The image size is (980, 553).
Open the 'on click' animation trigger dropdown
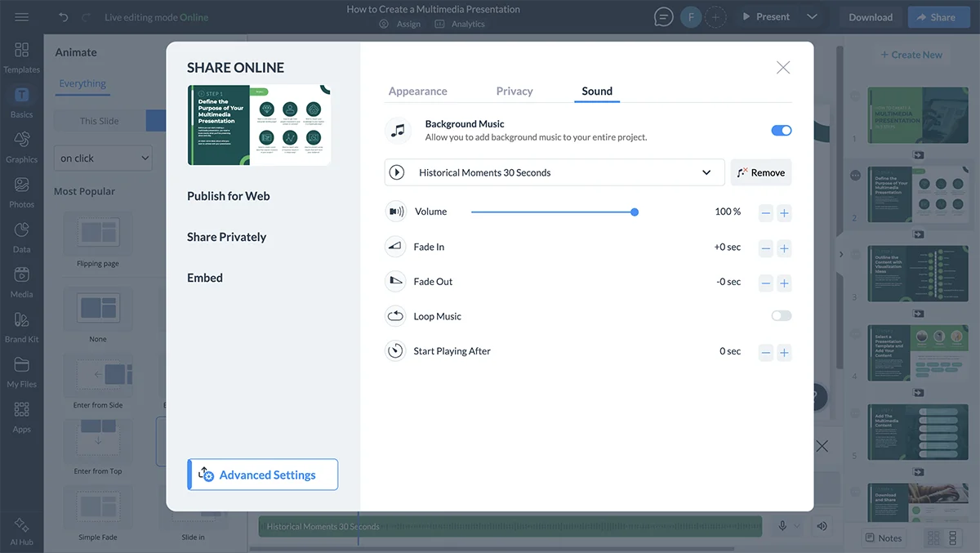coord(104,158)
